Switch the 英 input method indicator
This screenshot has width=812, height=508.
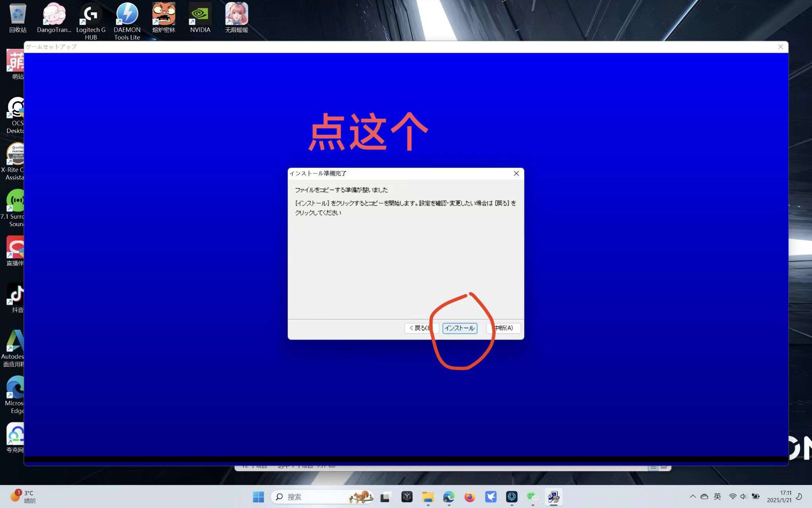[x=717, y=496]
